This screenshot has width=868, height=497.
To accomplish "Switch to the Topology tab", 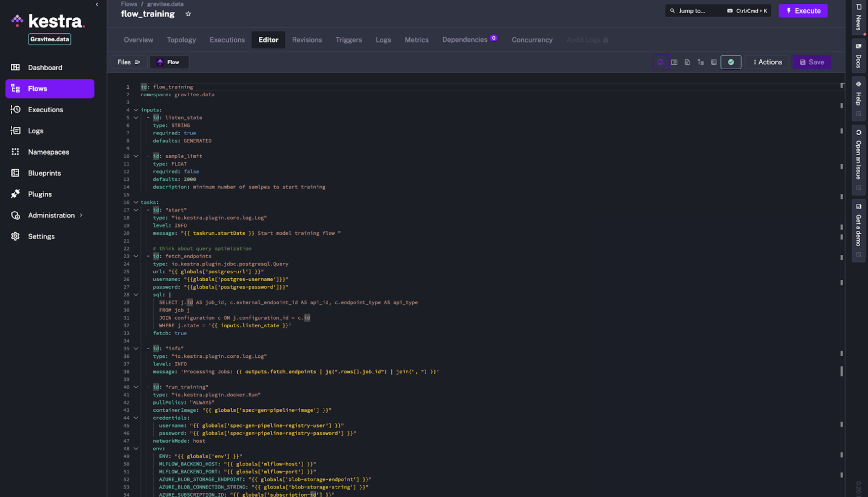I will point(181,40).
